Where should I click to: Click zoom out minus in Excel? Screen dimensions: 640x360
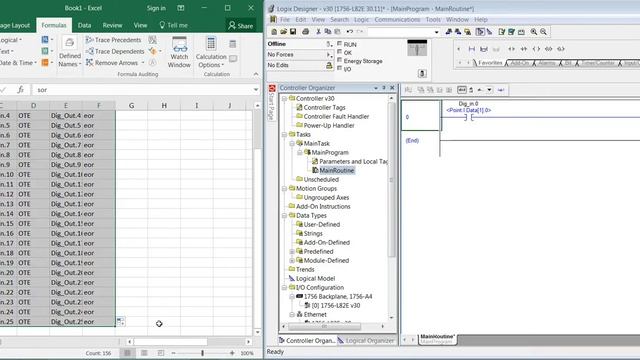pyautogui.click(x=173, y=353)
